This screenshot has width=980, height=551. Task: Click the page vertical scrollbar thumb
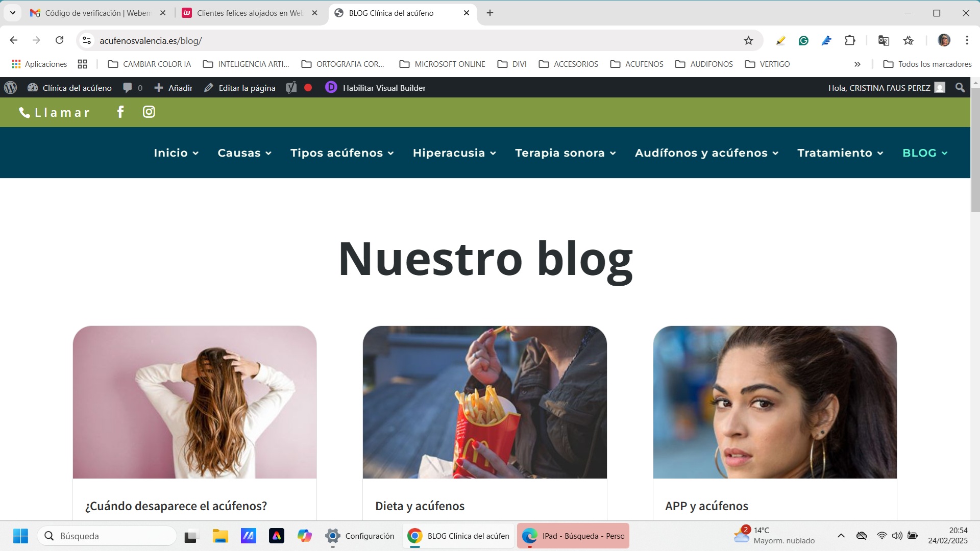click(x=975, y=149)
